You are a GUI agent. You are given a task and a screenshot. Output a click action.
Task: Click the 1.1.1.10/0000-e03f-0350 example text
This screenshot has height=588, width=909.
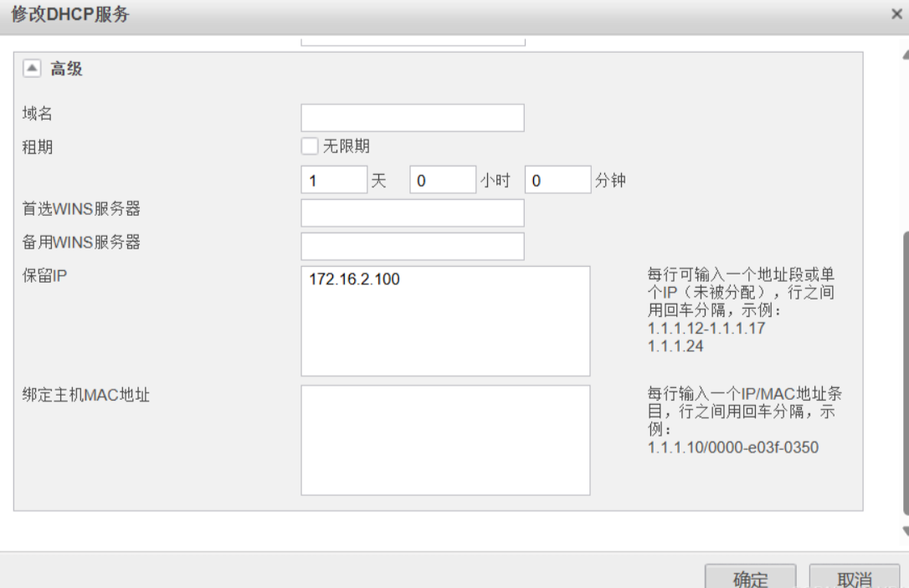(x=732, y=447)
